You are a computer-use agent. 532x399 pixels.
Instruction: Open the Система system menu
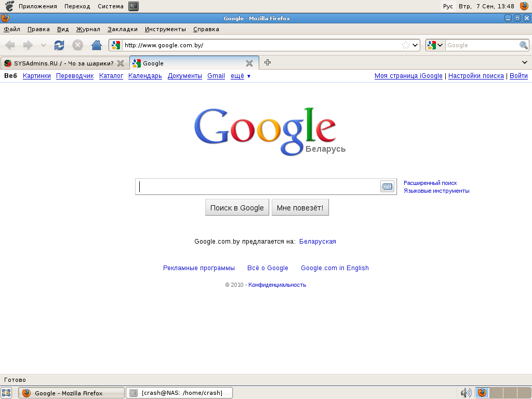(111, 6)
